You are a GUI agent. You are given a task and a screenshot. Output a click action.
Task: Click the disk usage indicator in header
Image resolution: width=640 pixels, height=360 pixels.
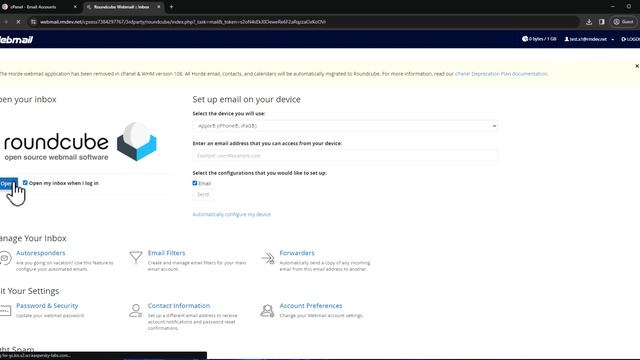[539, 39]
